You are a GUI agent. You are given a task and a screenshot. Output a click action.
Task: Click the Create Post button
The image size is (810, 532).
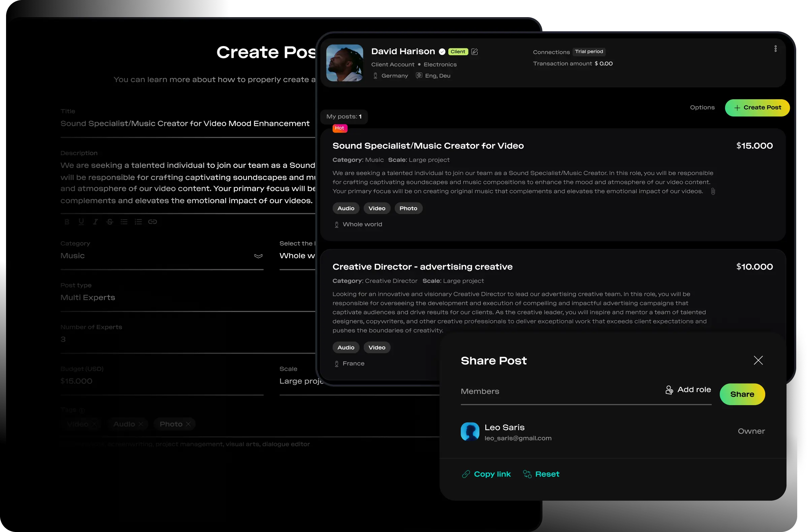point(757,108)
